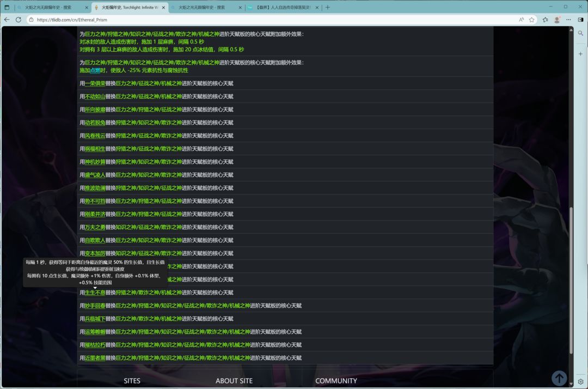Close the first 火炬之光无限编年史 search tab
Image resolution: width=588 pixels, height=389 pixels.
pyautogui.click(x=87, y=8)
